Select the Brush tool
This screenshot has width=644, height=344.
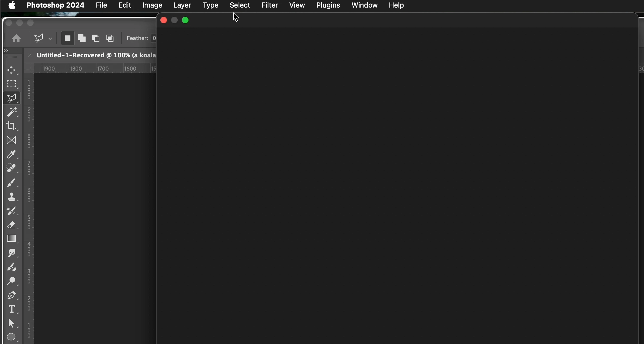coord(12,183)
